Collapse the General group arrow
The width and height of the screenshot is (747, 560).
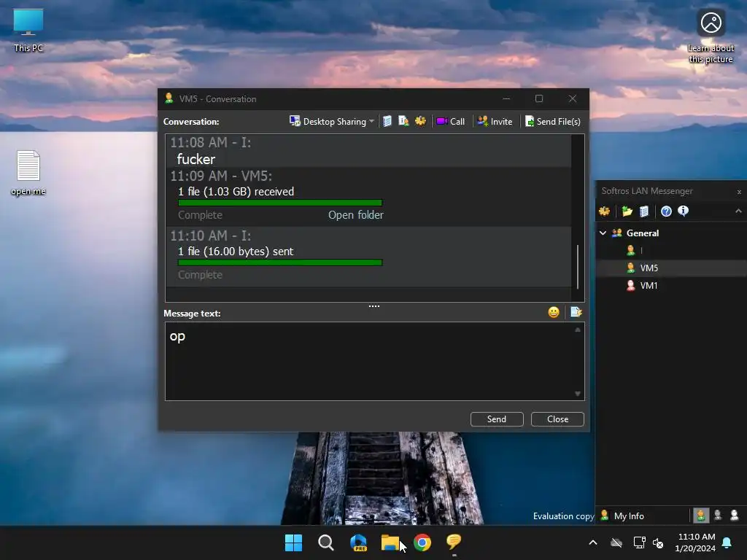(603, 233)
